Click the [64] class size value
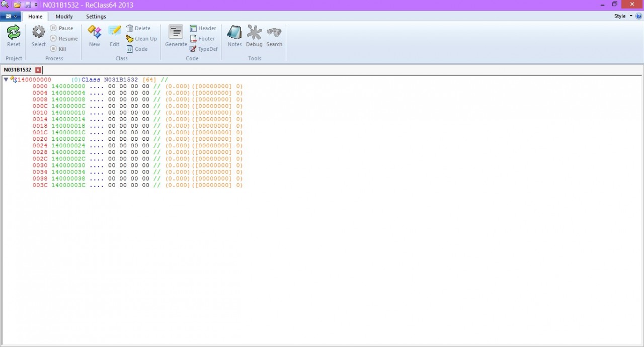This screenshot has height=347, width=644. click(149, 79)
